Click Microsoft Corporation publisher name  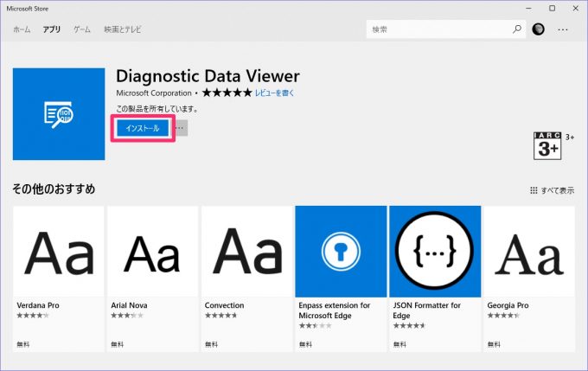click(x=154, y=93)
